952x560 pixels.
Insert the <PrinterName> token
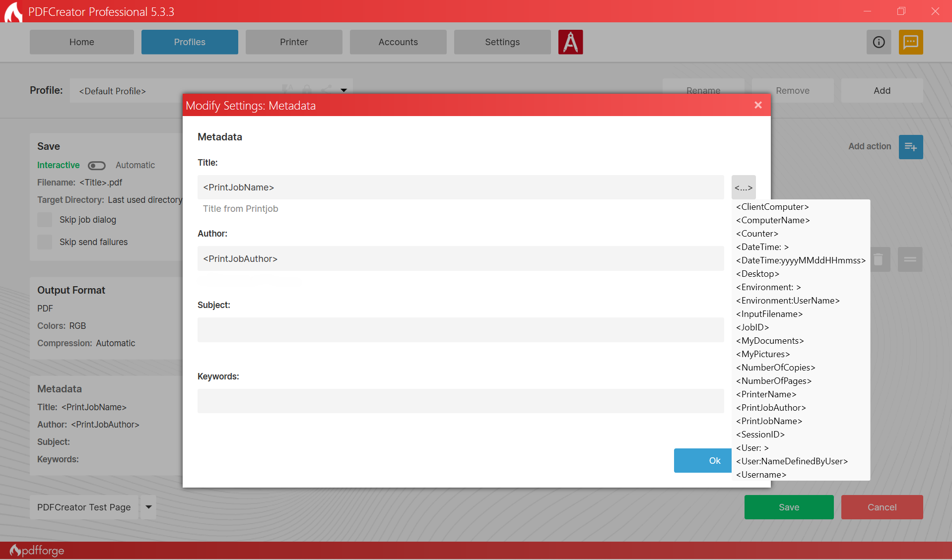(x=766, y=394)
